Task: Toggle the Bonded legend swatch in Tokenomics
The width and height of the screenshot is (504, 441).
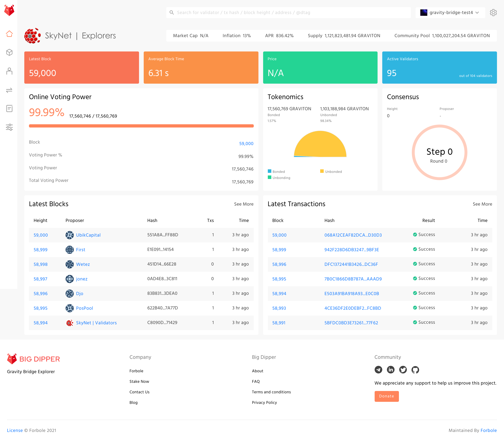Action: [270, 171]
